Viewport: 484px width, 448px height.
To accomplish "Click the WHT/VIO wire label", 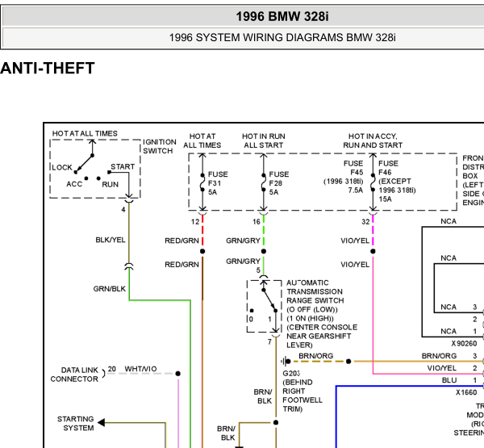I will coord(140,369).
